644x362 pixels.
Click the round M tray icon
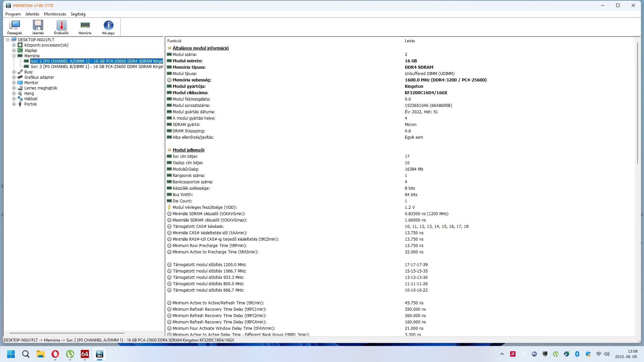pyautogui.click(x=534, y=354)
